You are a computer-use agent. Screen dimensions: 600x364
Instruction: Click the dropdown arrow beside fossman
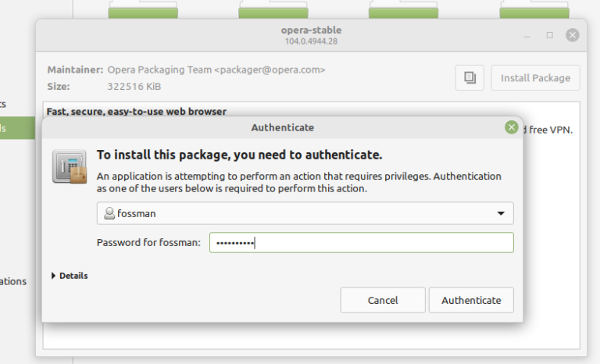coord(501,213)
